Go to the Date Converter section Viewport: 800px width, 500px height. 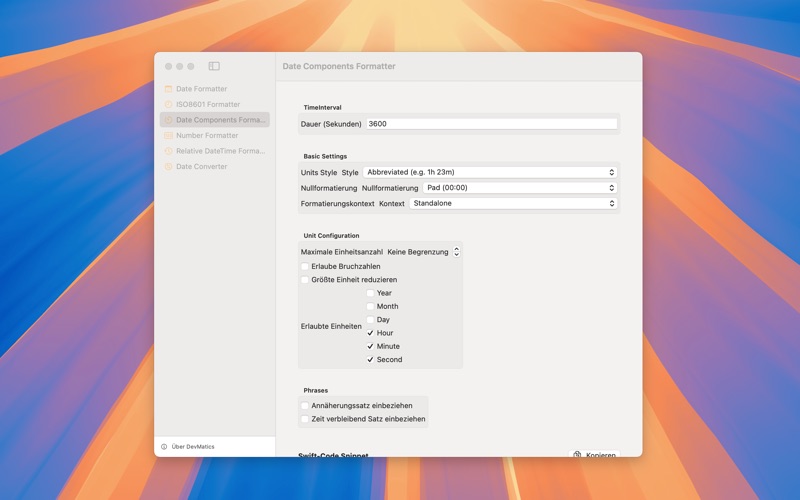pyautogui.click(x=214, y=166)
